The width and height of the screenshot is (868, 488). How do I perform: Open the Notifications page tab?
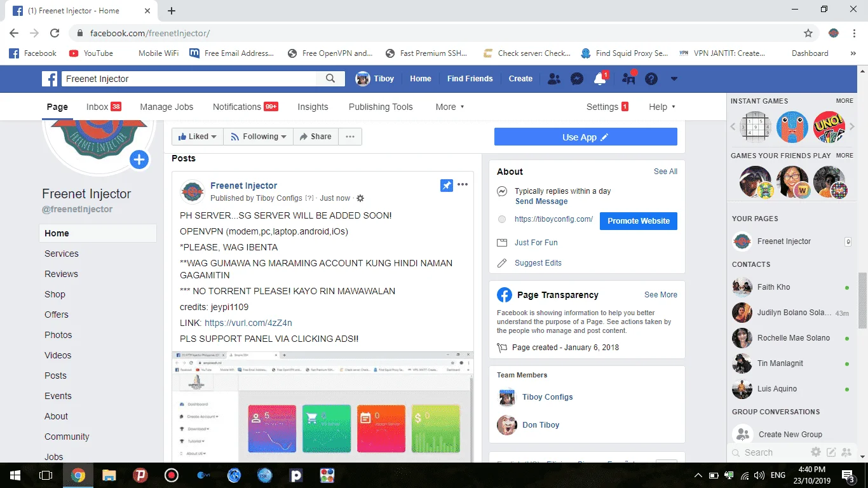pyautogui.click(x=245, y=107)
